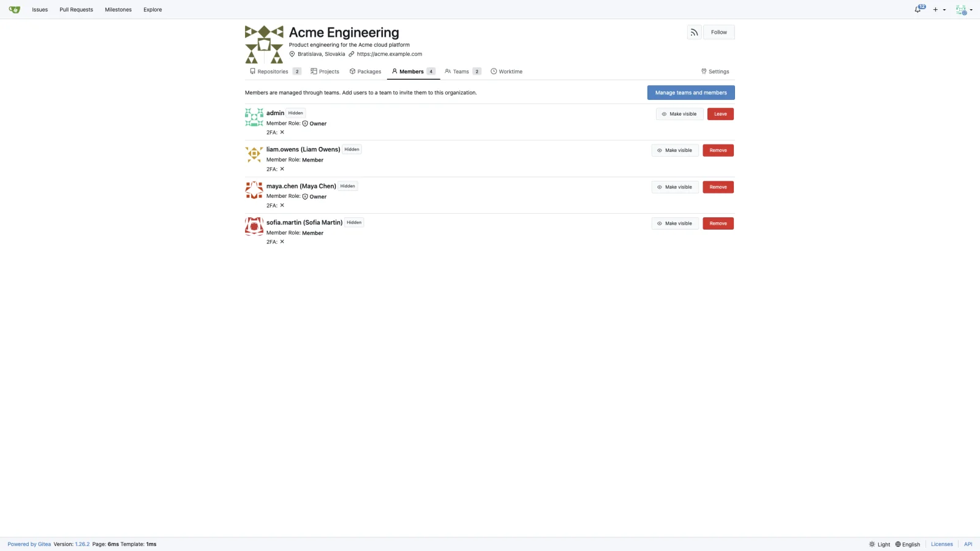Image resolution: width=980 pixels, height=551 pixels.
Task: Click the Bratislava, Slovakia location text
Action: click(x=321, y=54)
